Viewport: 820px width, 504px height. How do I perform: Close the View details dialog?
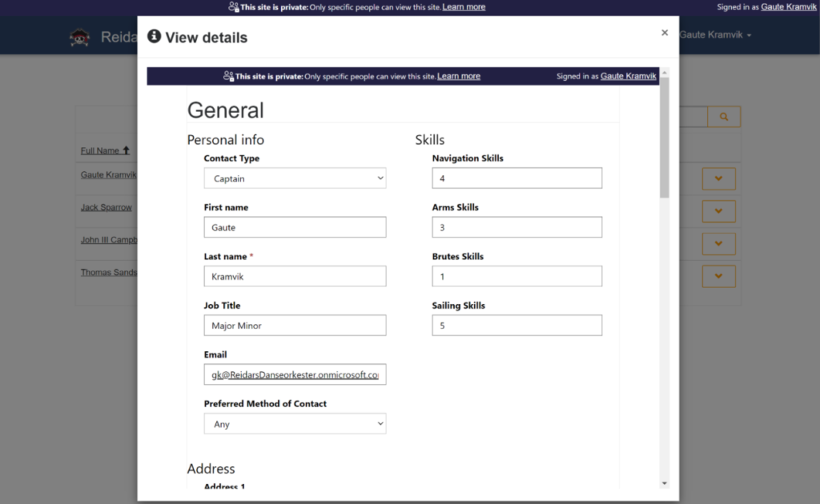(x=664, y=32)
